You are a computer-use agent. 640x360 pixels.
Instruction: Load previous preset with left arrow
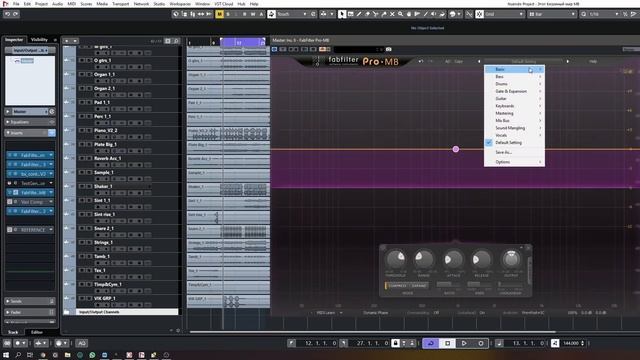[x=479, y=61]
